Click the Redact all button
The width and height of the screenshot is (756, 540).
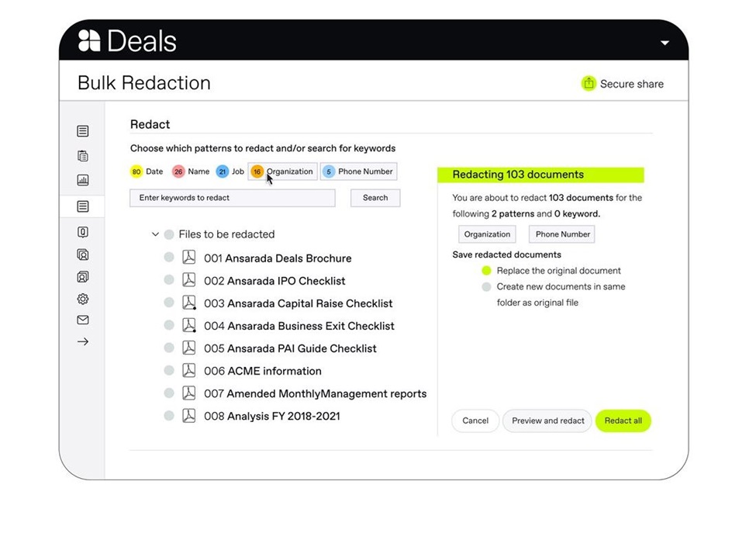click(x=623, y=421)
